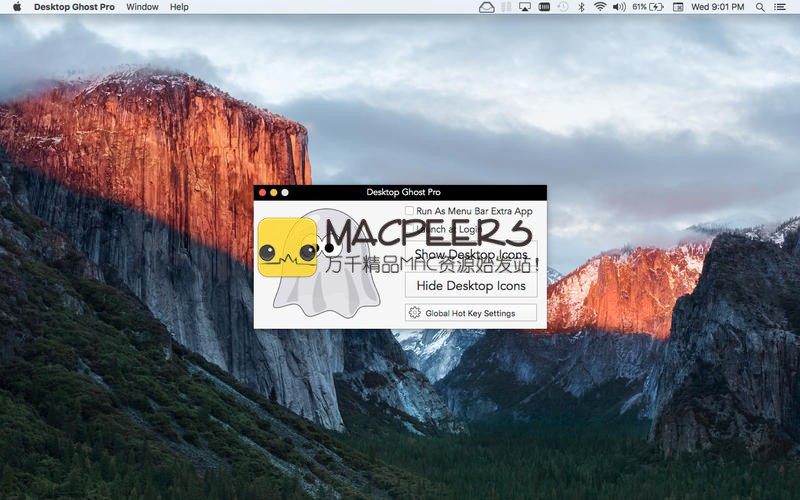The image size is (800, 500).
Task: Open the Wed 9:01 PM clock menu
Action: point(717,7)
